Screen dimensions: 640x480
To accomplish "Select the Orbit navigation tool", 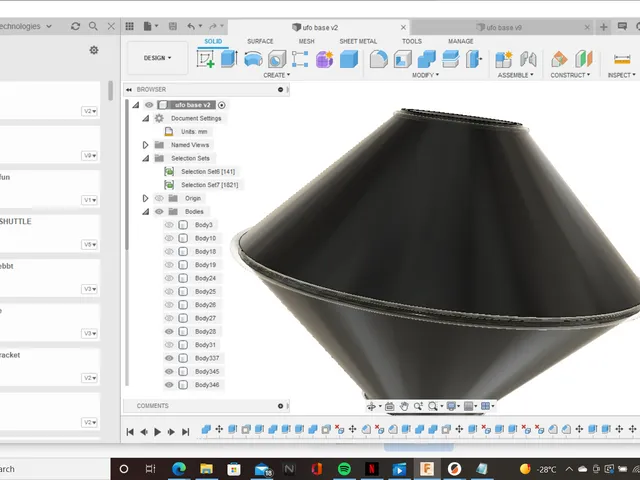I will pos(371,406).
